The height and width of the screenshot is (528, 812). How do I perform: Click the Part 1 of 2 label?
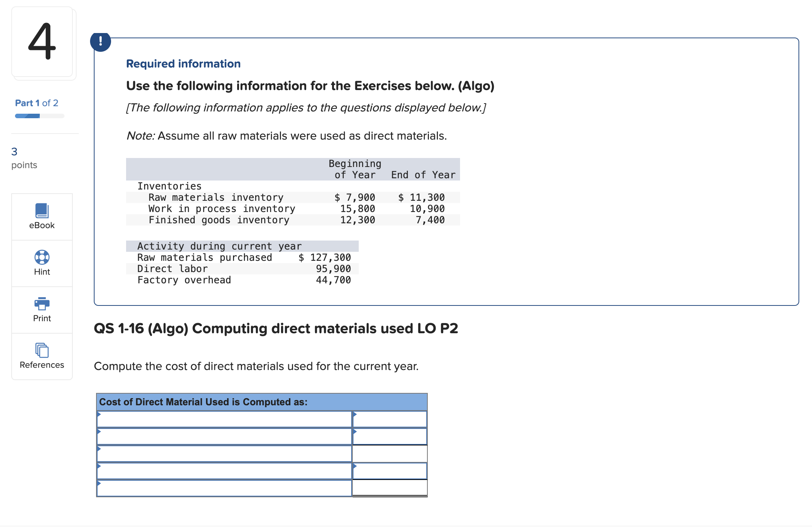(x=36, y=103)
